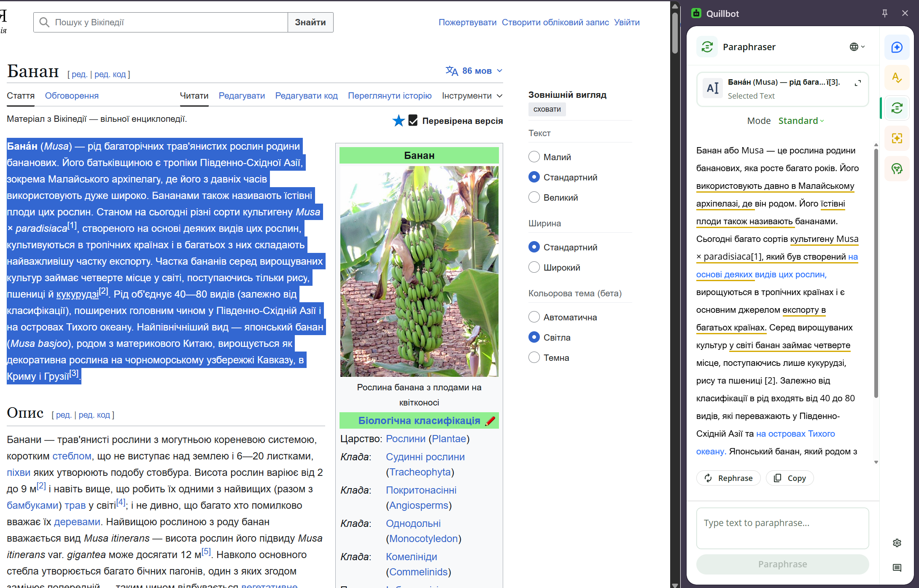The height and width of the screenshot is (588, 919).
Task: Click Створити обліковий запис link
Action: point(555,22)
